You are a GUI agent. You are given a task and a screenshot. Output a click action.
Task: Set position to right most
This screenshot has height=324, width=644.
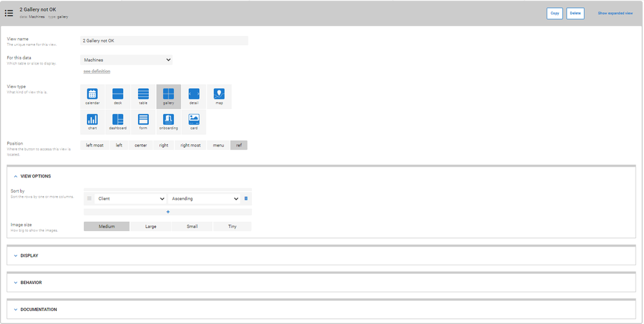191,145
